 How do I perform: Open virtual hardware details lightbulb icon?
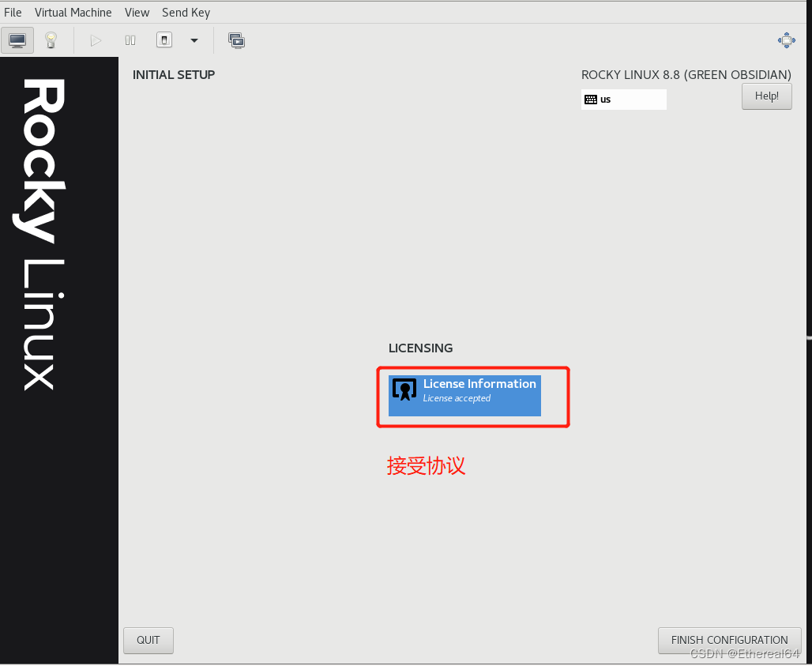click(x=51, y=40)
